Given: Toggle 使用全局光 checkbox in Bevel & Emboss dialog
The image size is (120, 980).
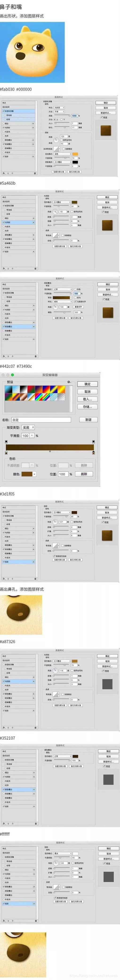Looking at the screenshot, I should click(61, 140).
